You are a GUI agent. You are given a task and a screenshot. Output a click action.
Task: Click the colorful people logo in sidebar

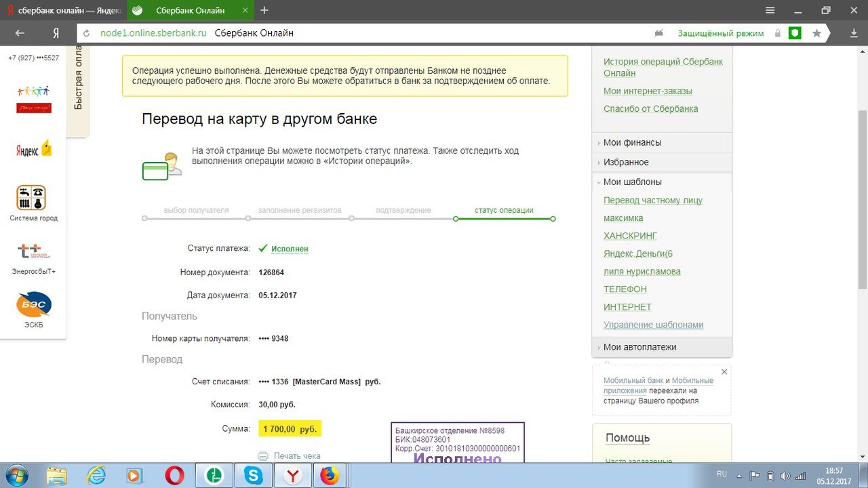pos(34,99)
